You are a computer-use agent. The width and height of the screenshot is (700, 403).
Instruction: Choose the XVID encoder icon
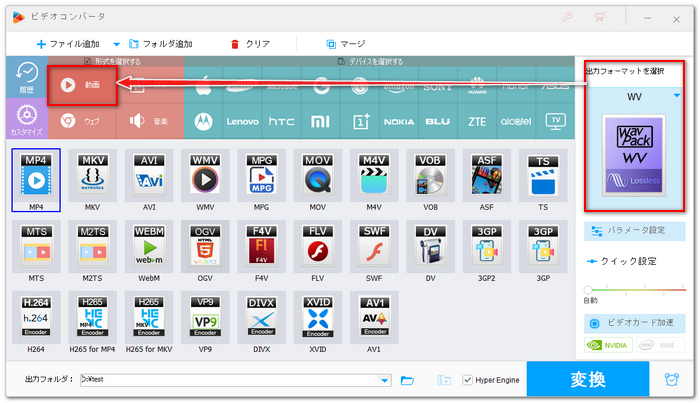tap(317, 318)
